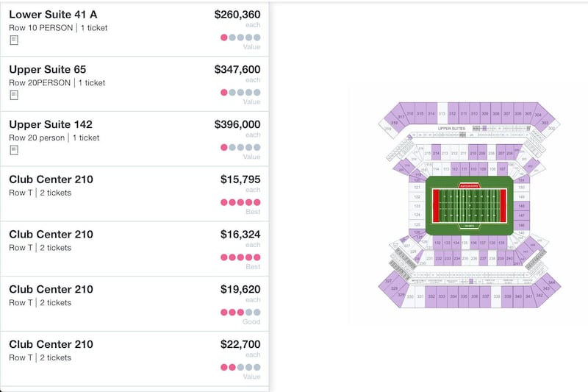Image resolution: width=588 pixels, height=392 pixels.
Task: Open the Upper Suite 142 listing title
Action: [51, 124]
